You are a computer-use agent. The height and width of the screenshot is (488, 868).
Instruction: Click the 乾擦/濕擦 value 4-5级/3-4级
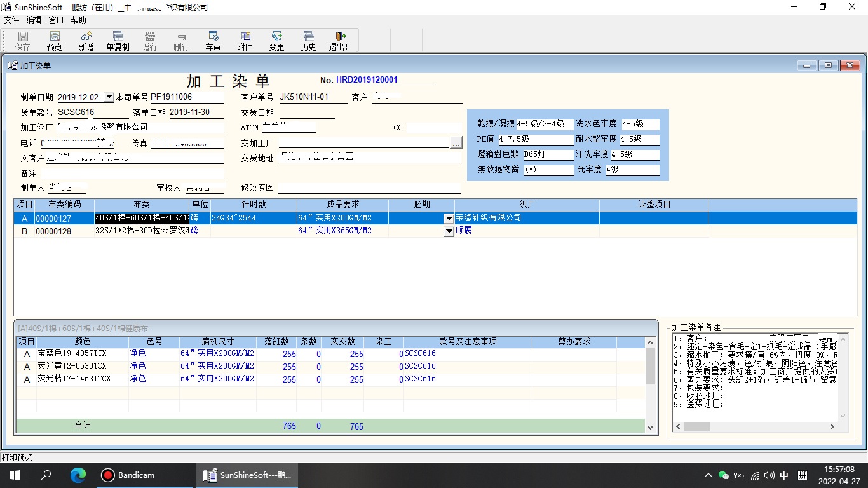click(x=545, y=124)
